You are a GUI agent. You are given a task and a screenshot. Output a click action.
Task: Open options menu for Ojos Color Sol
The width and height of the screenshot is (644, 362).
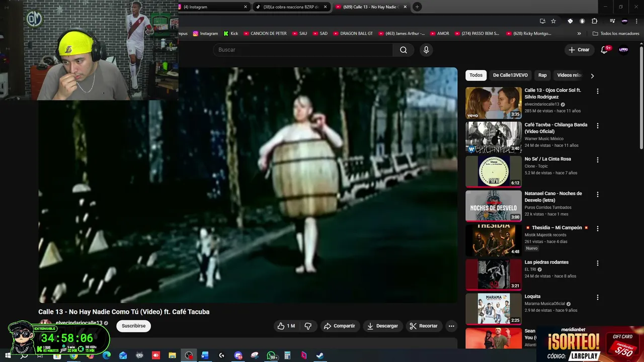click(x=598, y=92)
